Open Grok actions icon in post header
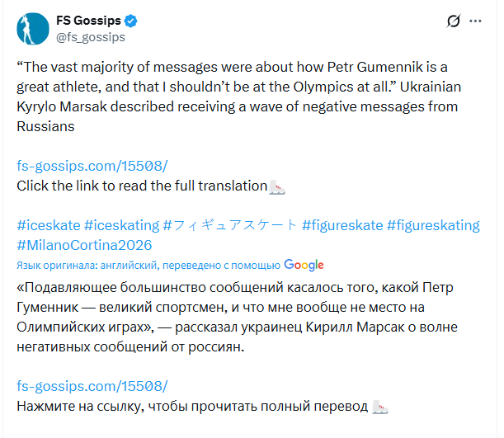The width and height of the screenshot is (504, 438). (x=453, y=21)
